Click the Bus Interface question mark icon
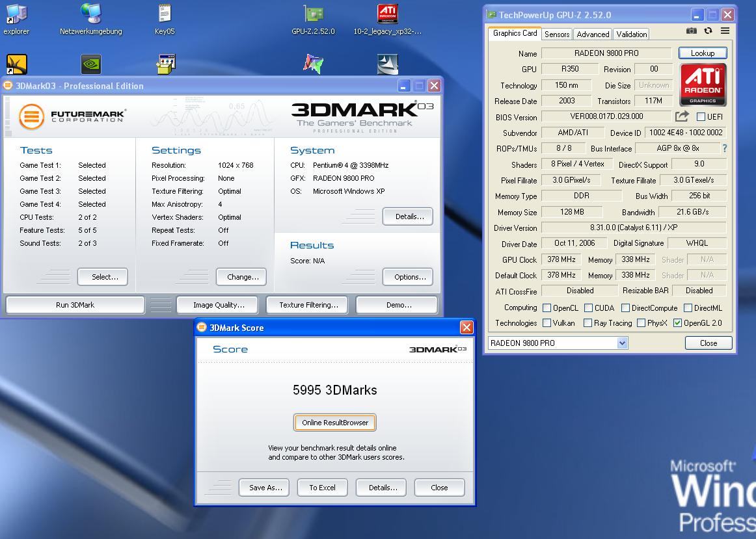756x539 pixels. tap(725, 148)
